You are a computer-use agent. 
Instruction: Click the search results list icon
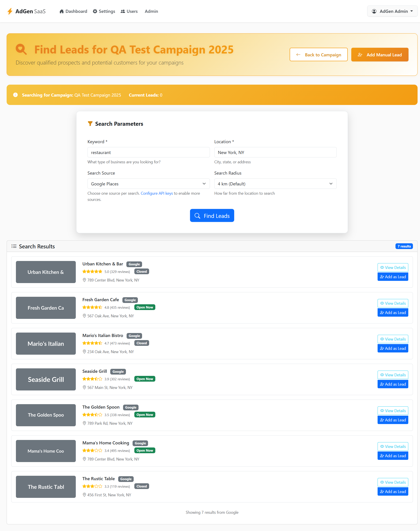click(x=14, y=246)
